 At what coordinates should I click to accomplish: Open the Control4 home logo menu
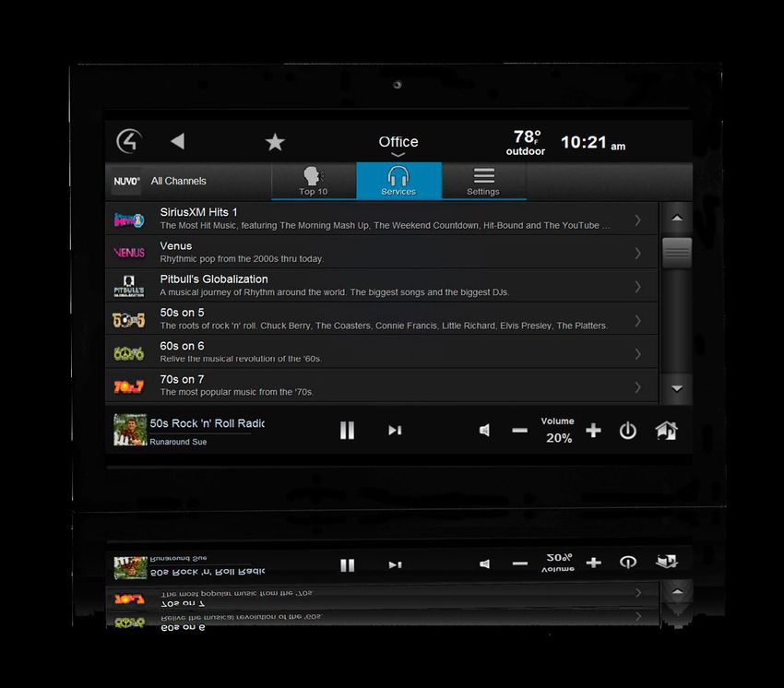click(129, 141)
